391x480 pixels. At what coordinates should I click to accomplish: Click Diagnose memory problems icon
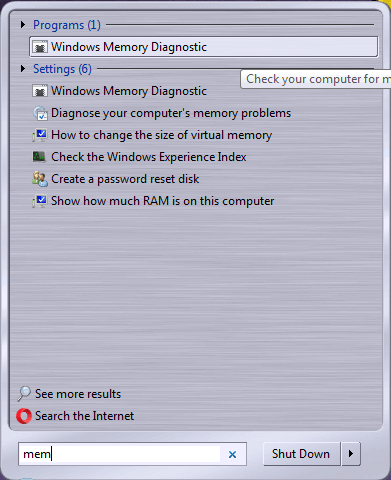tap(40, 113)
